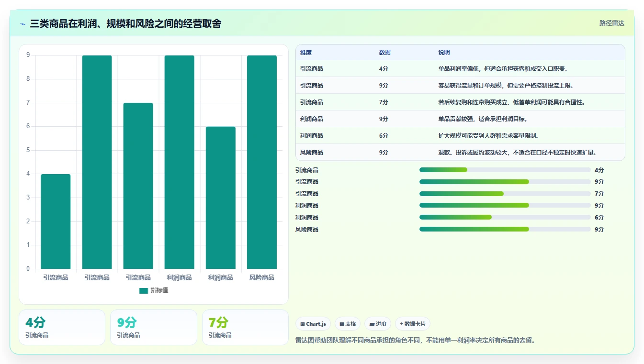Click the 表格 chip icon
Screen dimensions: 644x364
342,324
